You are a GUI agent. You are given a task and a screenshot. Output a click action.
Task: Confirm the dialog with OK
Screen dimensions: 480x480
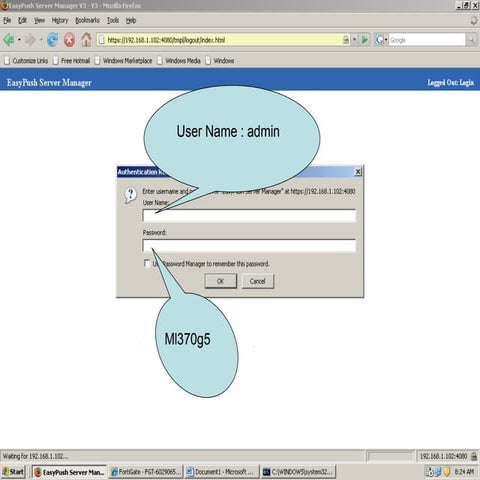point(221,281)
